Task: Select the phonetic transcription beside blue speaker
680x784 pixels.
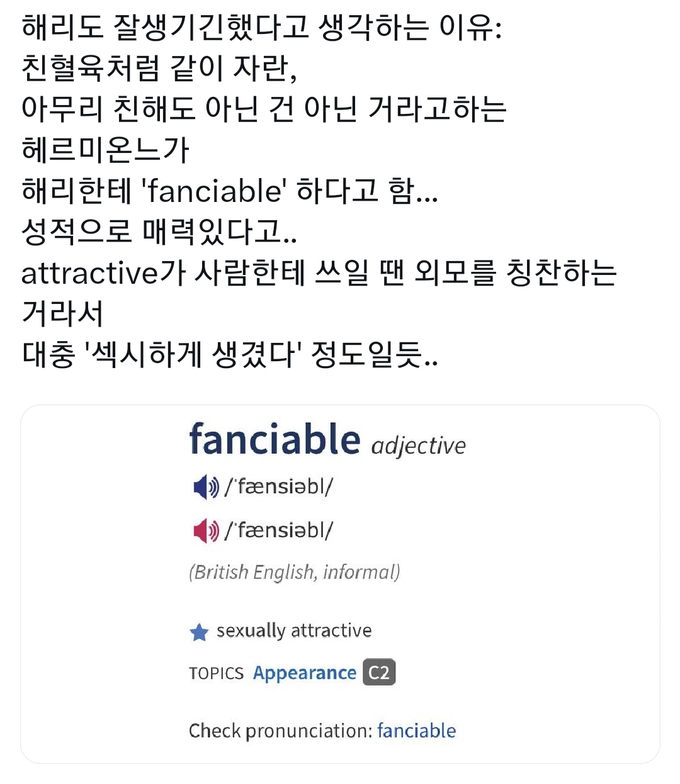Action: tap(279, 486)
